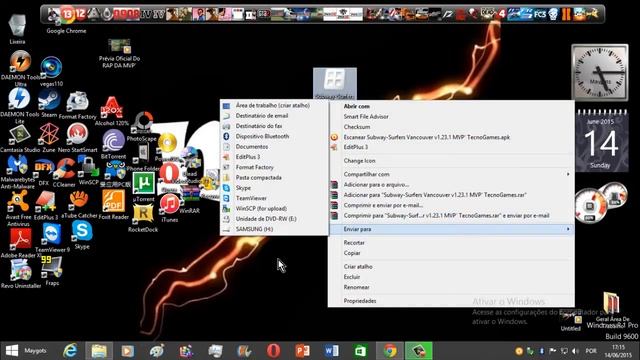Select the Zune desktop icon
The height and width of the screenshot is (360, 640).
coord(49,138)
